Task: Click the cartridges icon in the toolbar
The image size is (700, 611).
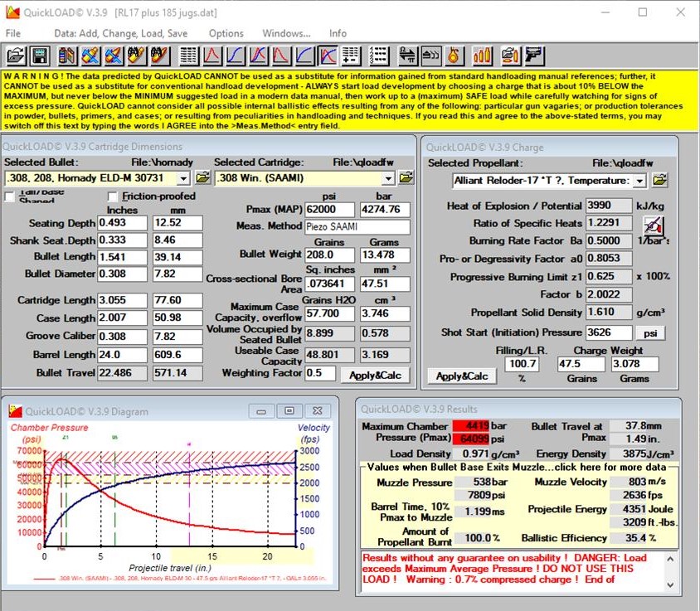Action: pos(482,56)
